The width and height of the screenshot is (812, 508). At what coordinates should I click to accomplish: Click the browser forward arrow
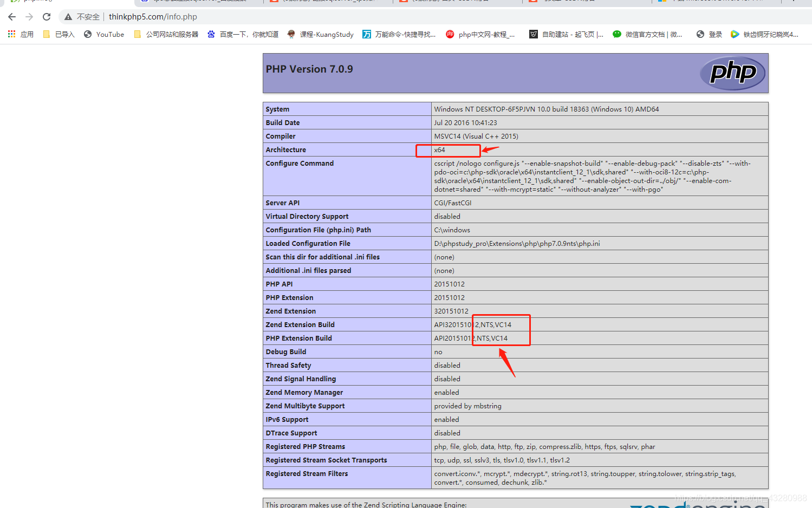click(x=29, y=17)
